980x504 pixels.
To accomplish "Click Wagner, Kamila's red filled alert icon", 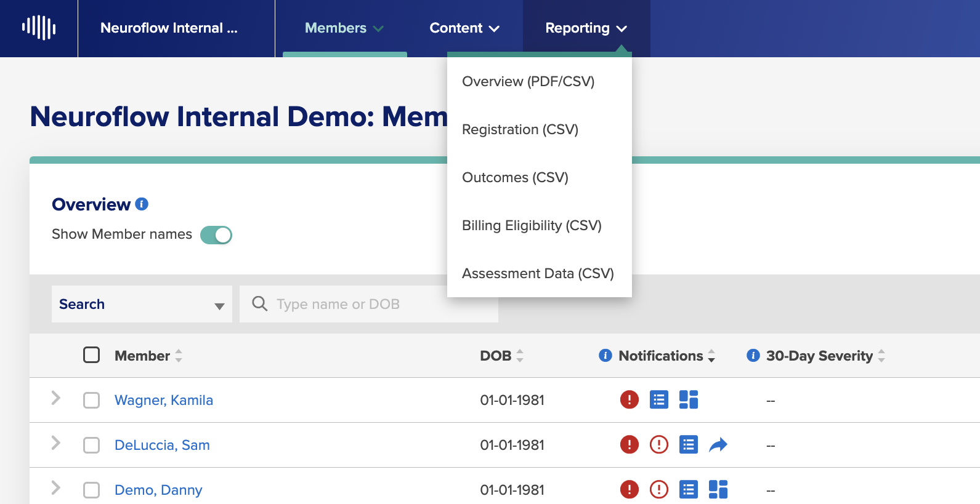I will 629,399.
